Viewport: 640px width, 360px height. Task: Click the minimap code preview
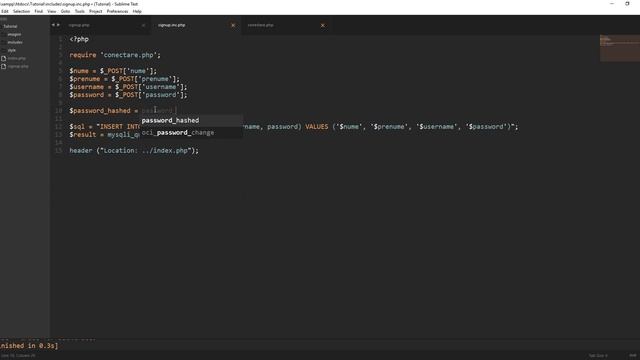pyautogui.click(x=620, y=48)
